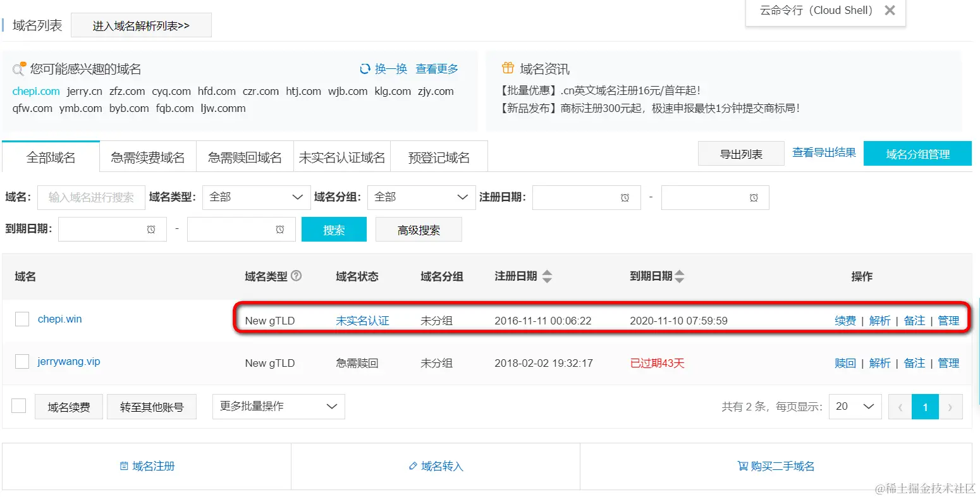Click 未实名认证 status for chepi.win
Screen dimensions: 980x499
(362, 321)
